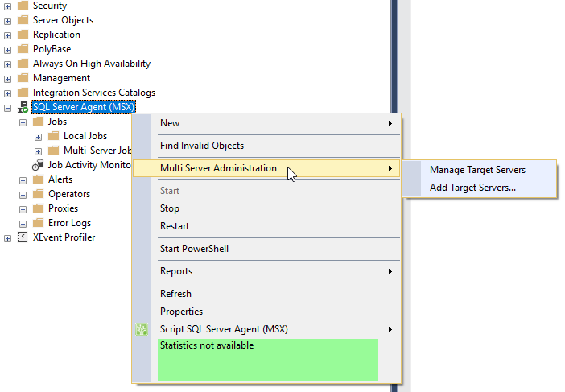Choose Add Target Servers... option

(x=472, y=188)
